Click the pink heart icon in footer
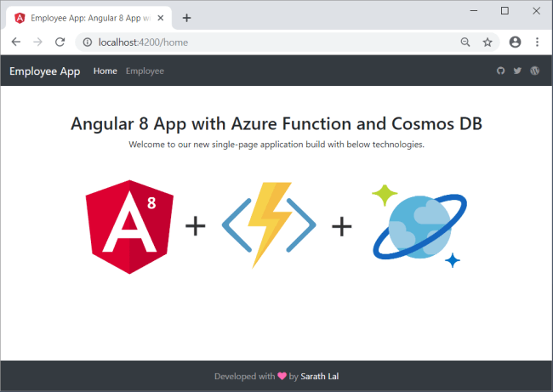 tap(282, 376)
